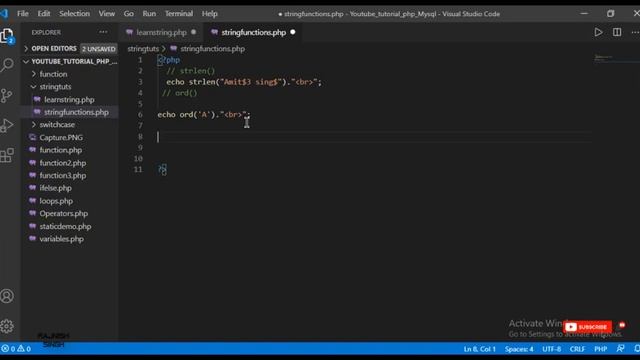Click the line 3 echo strlen code
The height and width of the screenshot is (360, 640).
(x=244, y=82)
